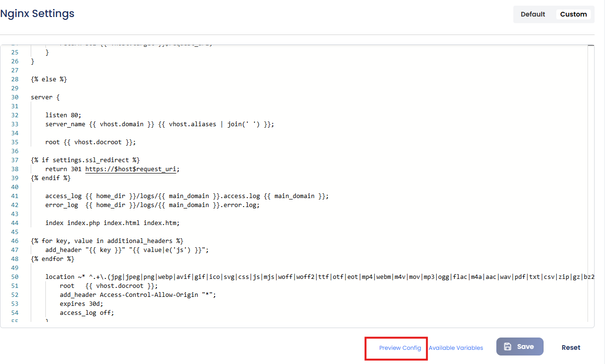Viewport: 605px width, 364px height.
Task: Click the add_header "{{ key }}" line 47
Action: [127, 250]
